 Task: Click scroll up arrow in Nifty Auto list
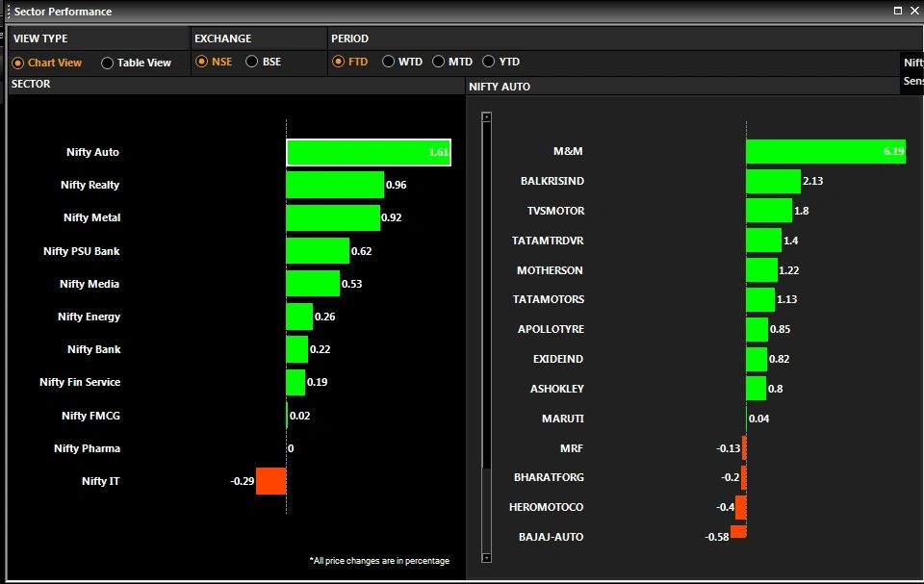[x=487, y=117]
